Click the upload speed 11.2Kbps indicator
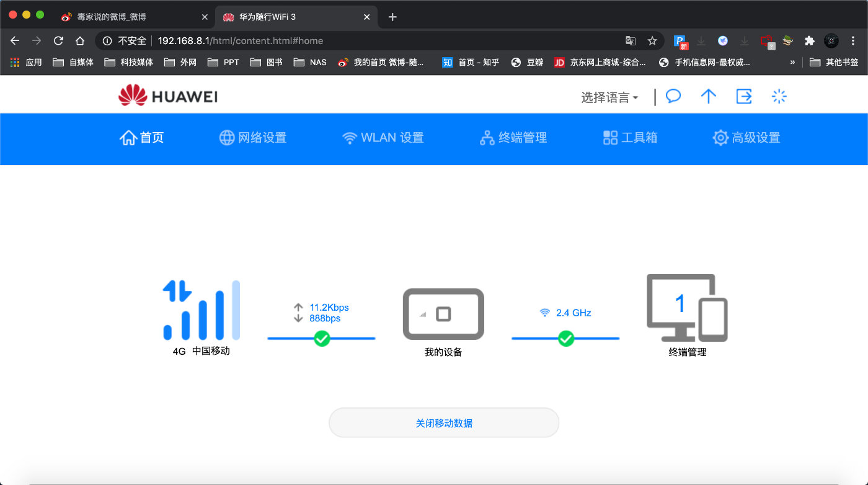This screenshot has width=868, height=485. [329, 307]
